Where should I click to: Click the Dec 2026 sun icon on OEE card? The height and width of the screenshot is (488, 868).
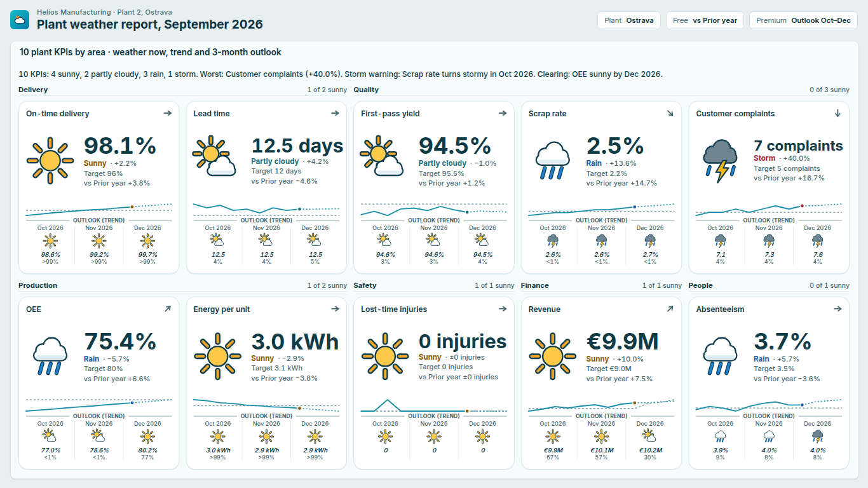[147, 436]
